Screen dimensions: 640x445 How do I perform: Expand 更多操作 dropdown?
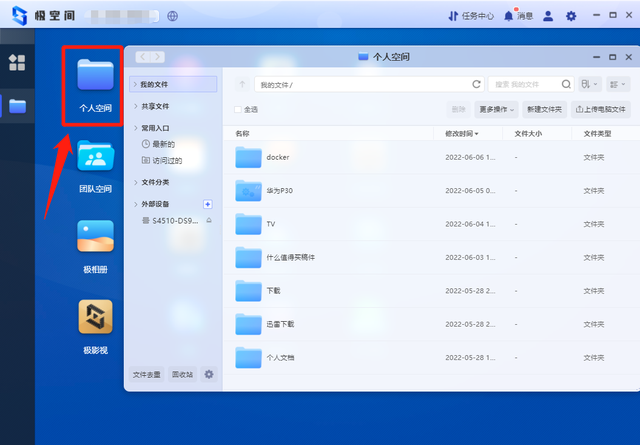click(496, 109)
